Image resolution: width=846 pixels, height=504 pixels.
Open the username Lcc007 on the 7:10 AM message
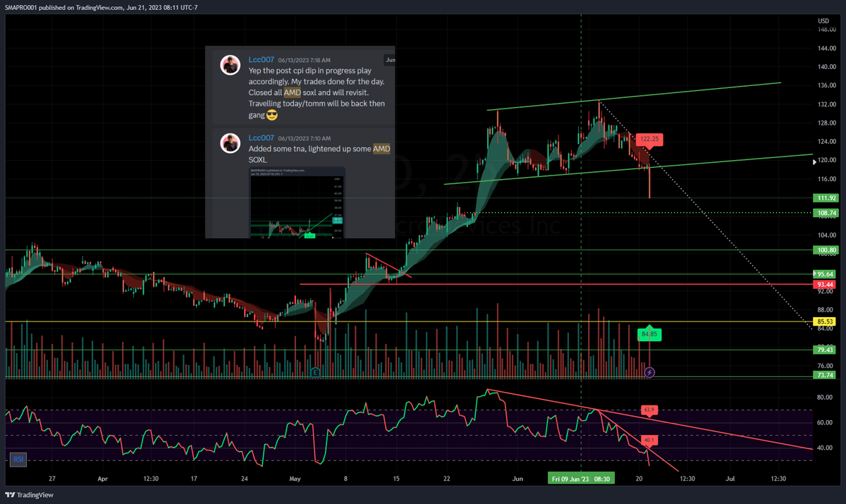[262, 138]
